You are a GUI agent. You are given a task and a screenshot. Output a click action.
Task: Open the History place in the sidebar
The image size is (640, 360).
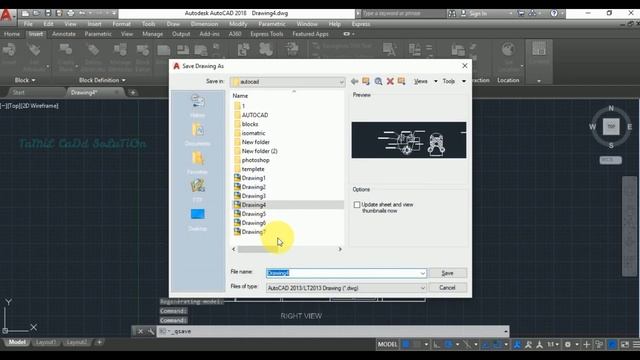click(x=198, y=106)
